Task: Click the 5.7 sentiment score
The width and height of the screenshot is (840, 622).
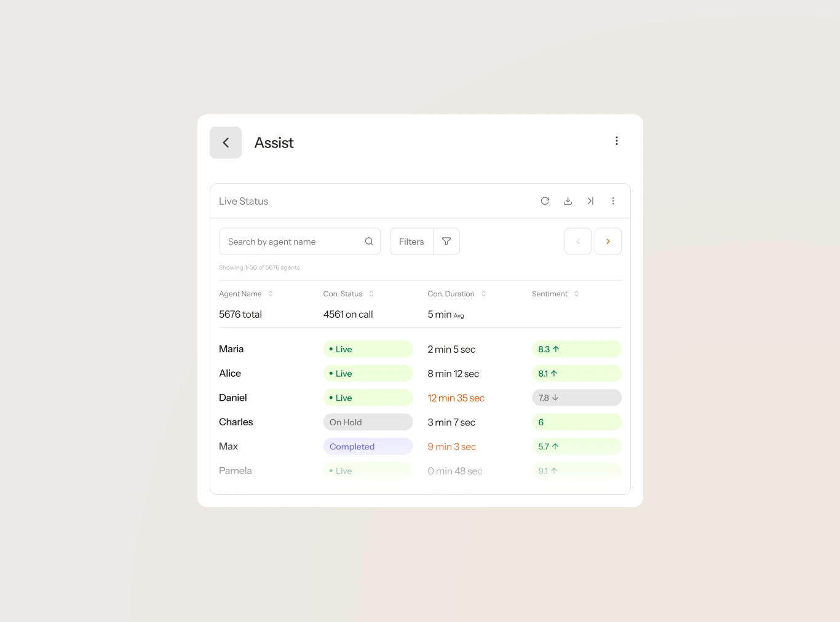Action: tap(577, 447)
